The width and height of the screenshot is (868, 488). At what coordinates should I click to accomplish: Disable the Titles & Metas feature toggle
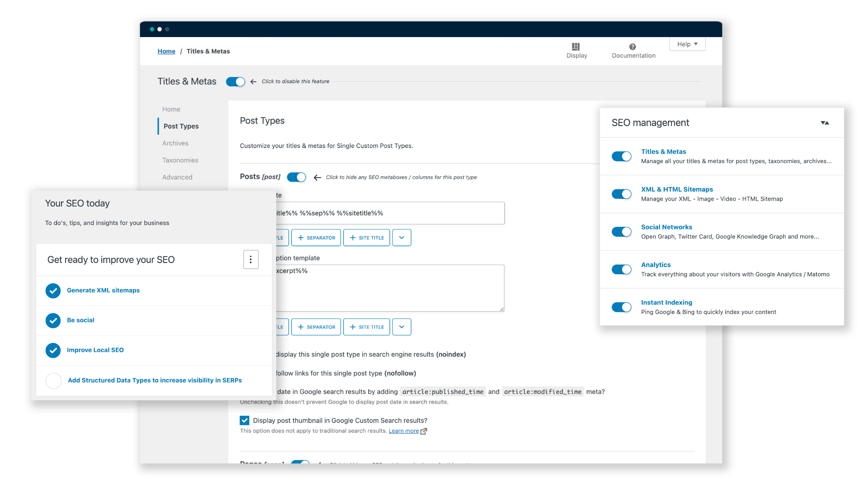point(236,82)
